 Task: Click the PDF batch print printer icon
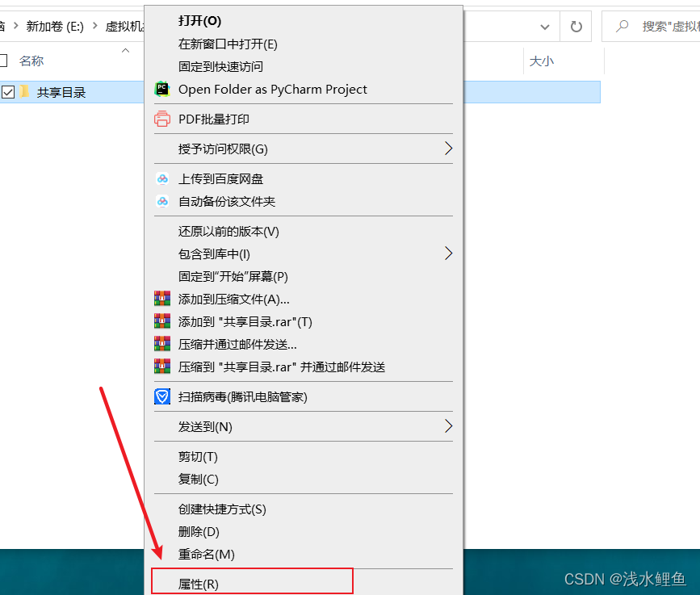click(162, 119)
